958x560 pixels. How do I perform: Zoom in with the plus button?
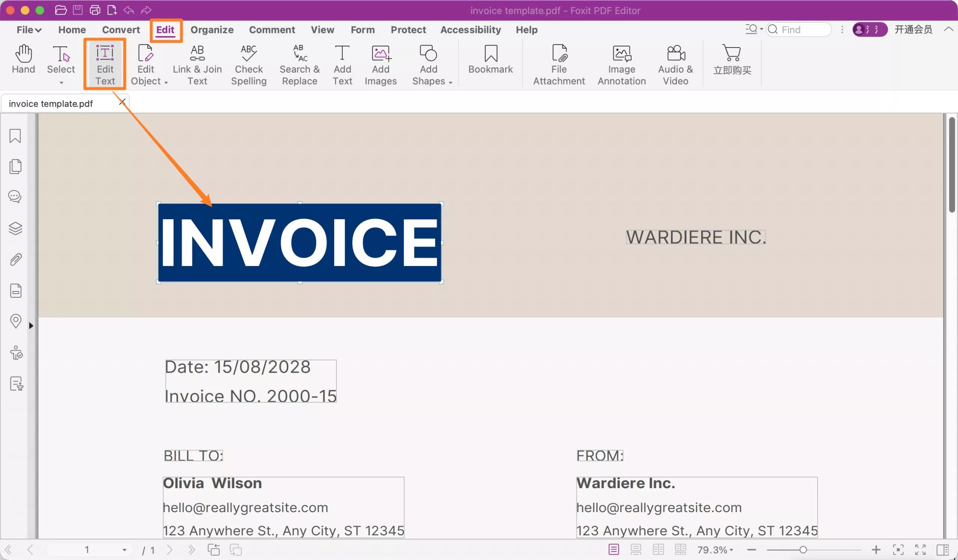click(876, 550)
